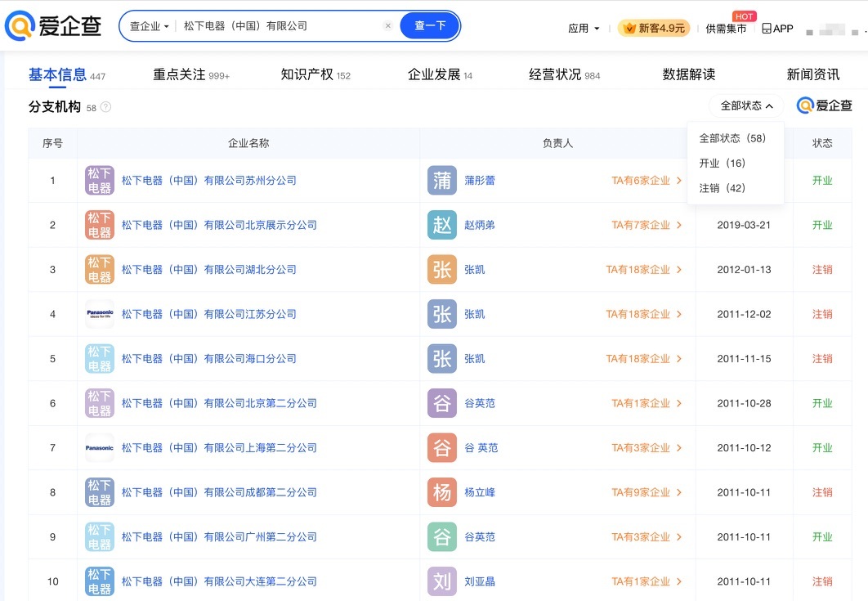
Task: Expand TA有6家企业 for 蒲彤蕾
Action: 646,181
